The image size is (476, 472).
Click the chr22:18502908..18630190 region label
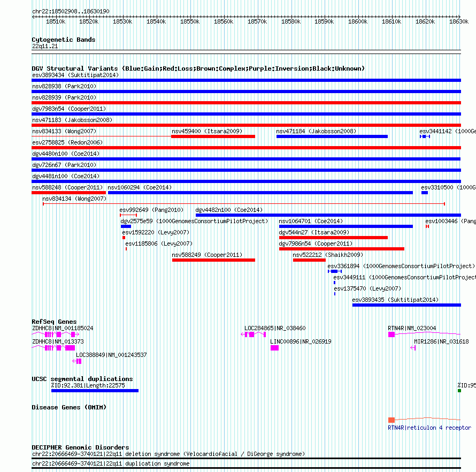point(71,11)
